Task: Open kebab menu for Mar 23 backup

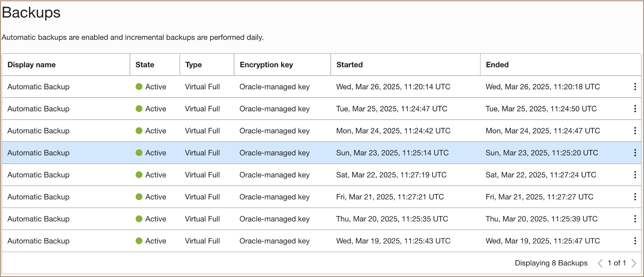Action: tap(635, 153)
